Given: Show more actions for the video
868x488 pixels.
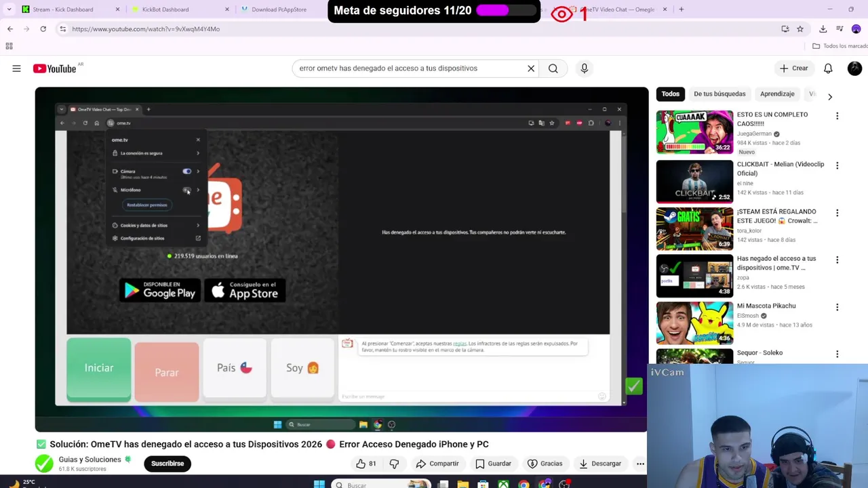Looking at the screenshot, I should tap(640, 464).
